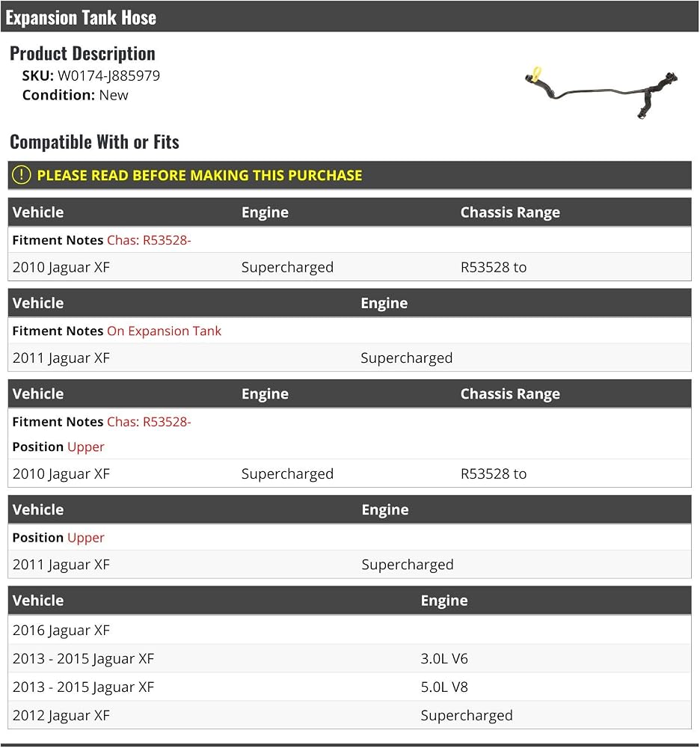Click the 'On Expansion Tank' fitment note
The width and height of the screenshot is (700, 748).
pos(164,331)
